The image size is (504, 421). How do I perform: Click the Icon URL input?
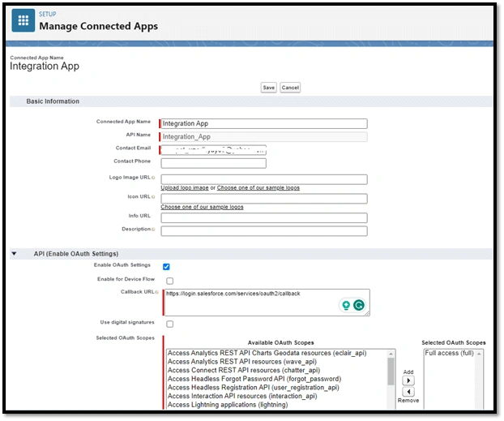click(x=264, y=199)
